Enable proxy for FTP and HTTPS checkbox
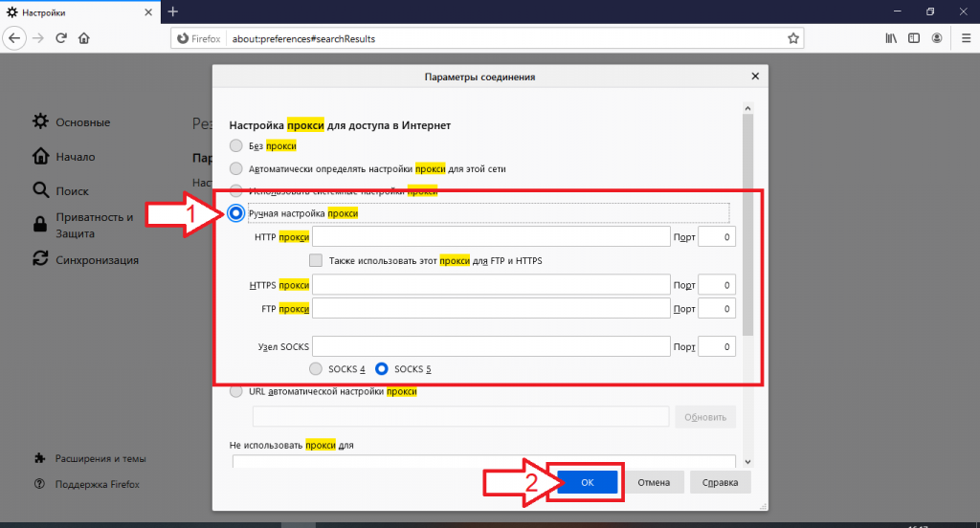The height and width of the screenshot is (528, 980). [x=316, y=260]
